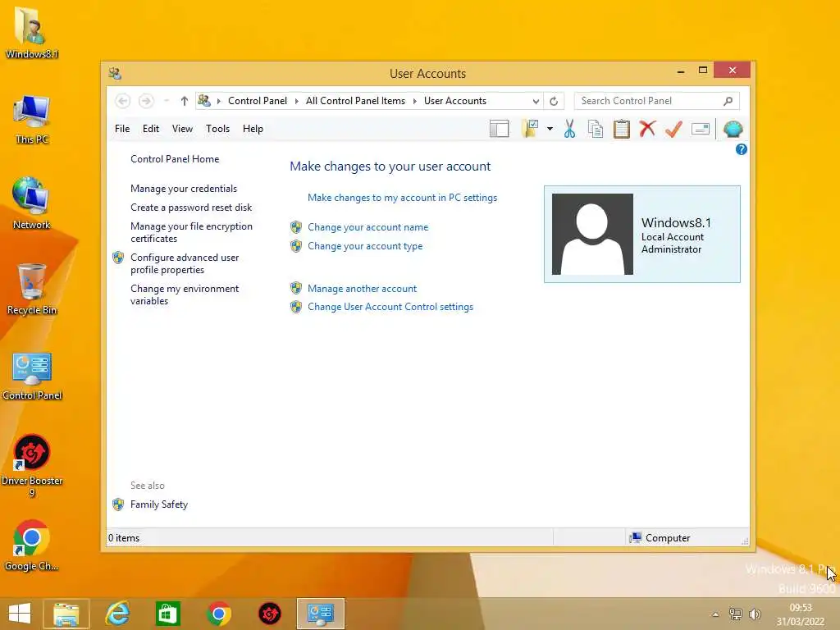
Task: Expand the chevron after All Control Panel Items
Action: click(x=414, y=101)
